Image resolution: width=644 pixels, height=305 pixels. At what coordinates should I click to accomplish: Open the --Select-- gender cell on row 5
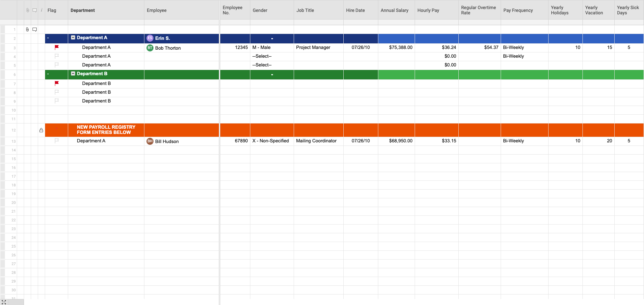tap(272, 65)
